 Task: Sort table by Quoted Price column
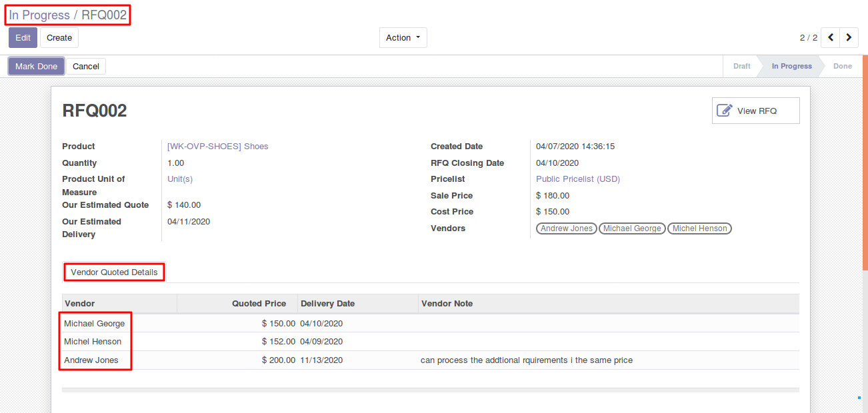pos(259,304)
